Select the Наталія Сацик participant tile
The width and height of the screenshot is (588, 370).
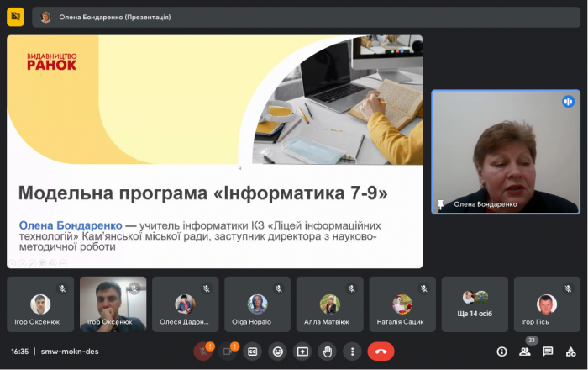[x=402, y=304]
